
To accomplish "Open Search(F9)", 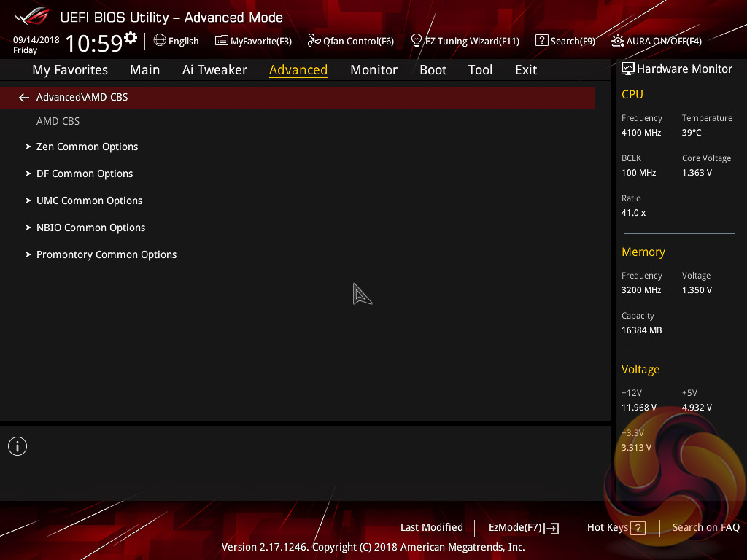I will coord(565,41).
